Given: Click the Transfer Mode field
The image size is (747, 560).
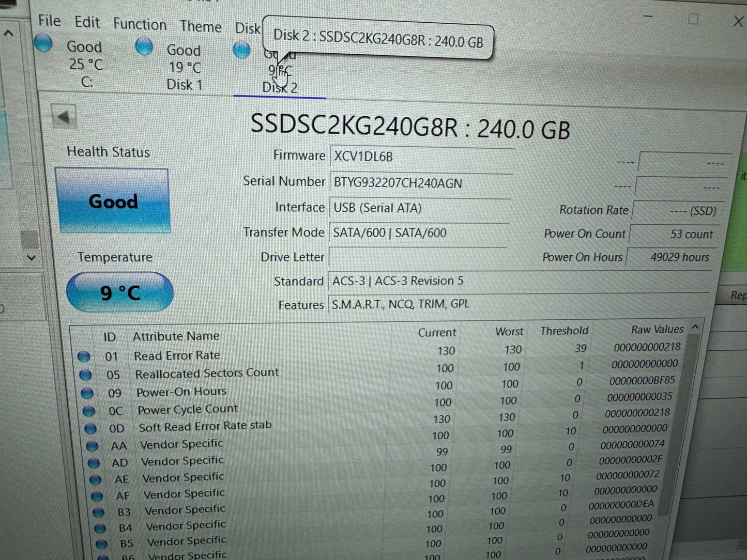Looking at the screenshot, I should pyautogui.click(x=418, y=232).
